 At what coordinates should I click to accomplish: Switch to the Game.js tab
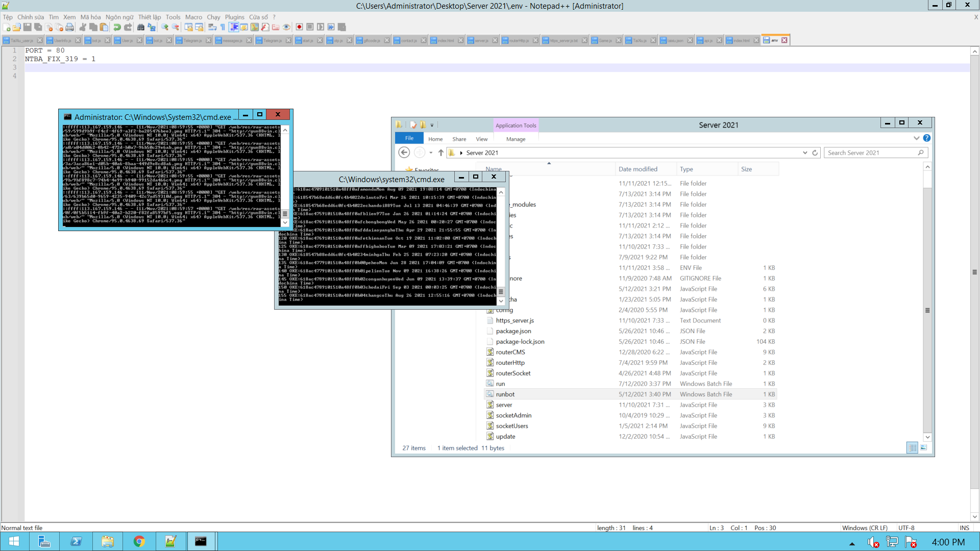(606, 40)
